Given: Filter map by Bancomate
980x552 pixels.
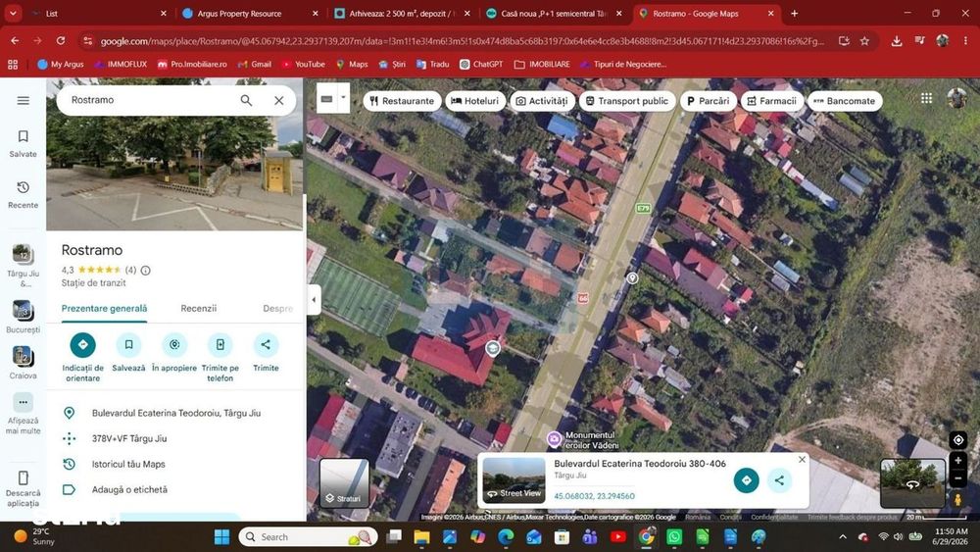Looking at the screenshot, I should (x=845, y=101).
